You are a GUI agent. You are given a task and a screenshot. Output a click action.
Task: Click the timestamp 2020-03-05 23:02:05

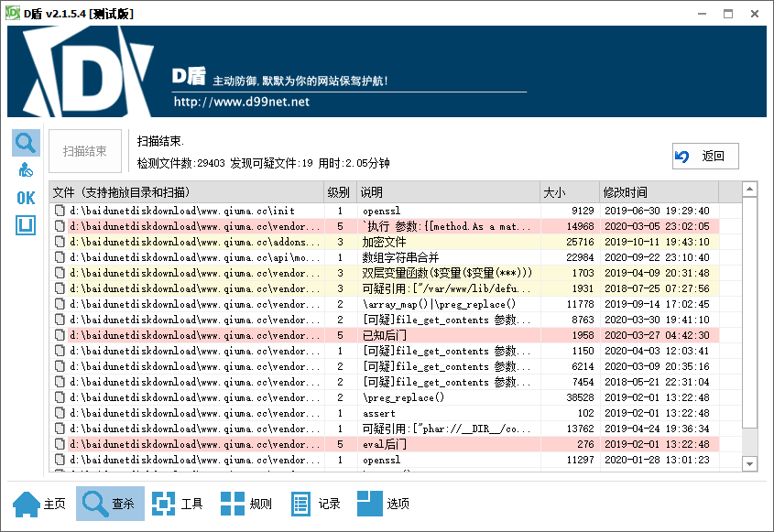[x=657, y=226]
